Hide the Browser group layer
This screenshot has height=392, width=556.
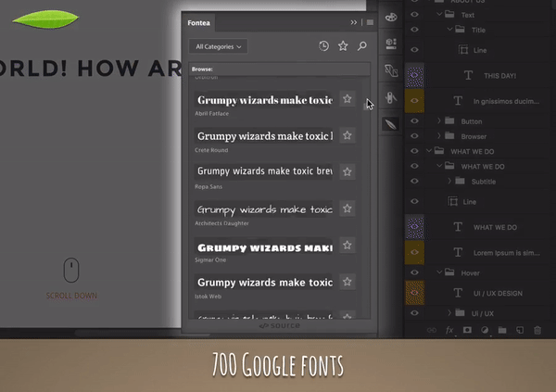414,136
